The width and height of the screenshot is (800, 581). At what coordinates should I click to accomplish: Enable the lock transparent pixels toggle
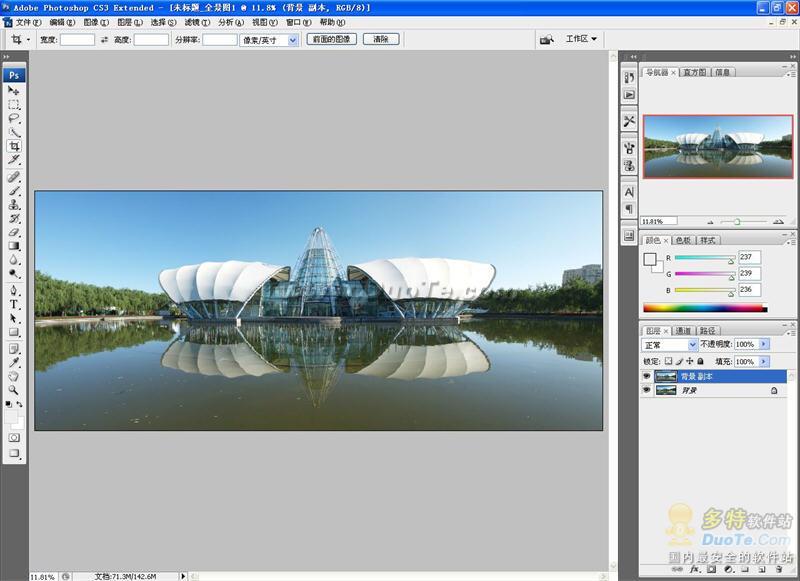pyautogui.click(x=668, y=361)
